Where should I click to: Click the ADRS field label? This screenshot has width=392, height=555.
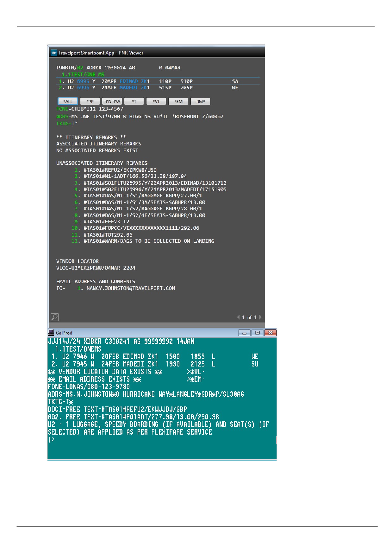tap(62, 117)
